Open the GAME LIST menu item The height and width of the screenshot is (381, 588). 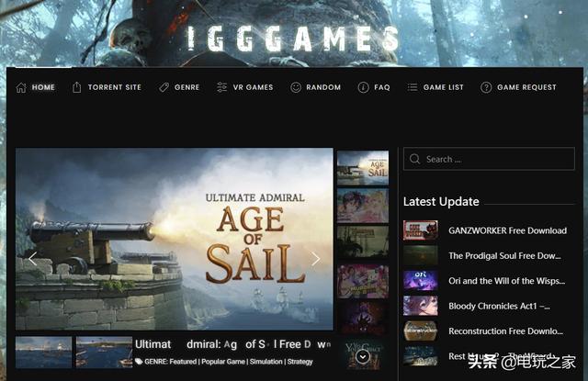[x=443, y=87]
